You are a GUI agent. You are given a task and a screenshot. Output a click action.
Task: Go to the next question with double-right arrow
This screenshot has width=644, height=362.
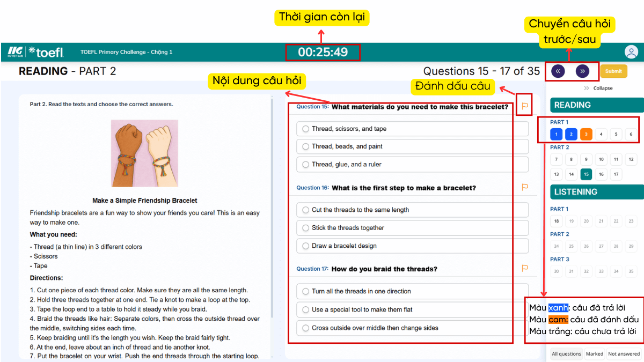tap(582, 71)
